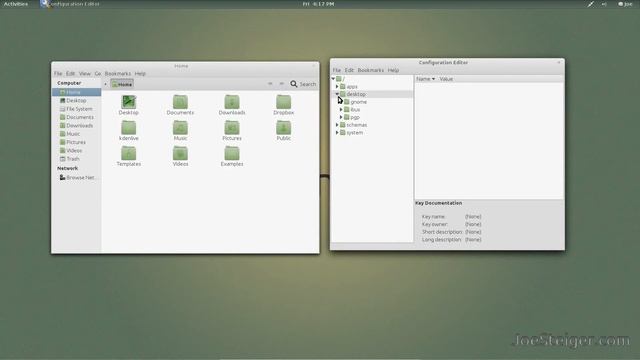The width and height of the screenshot is (640, 360).
Task: Sort by the Name column header
Action: click(425, 79)
